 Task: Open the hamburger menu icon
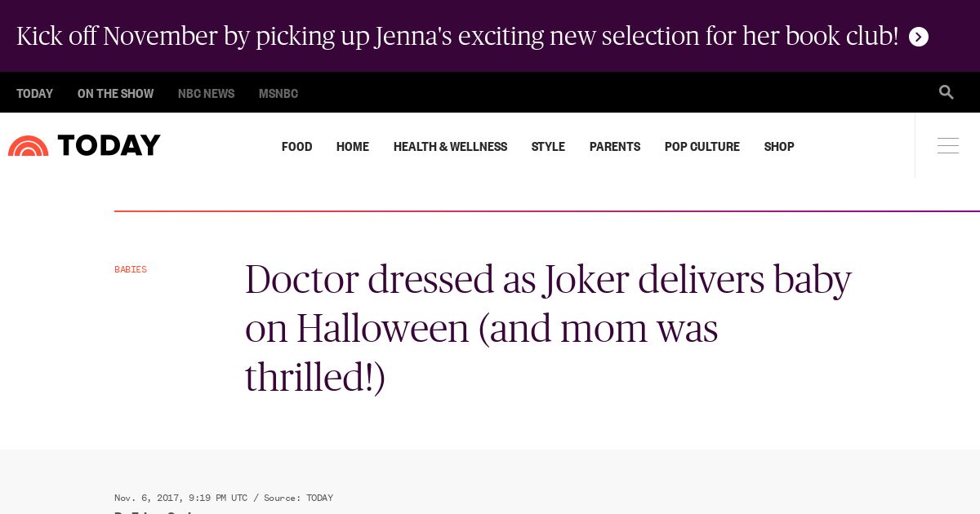click(947, 146)
